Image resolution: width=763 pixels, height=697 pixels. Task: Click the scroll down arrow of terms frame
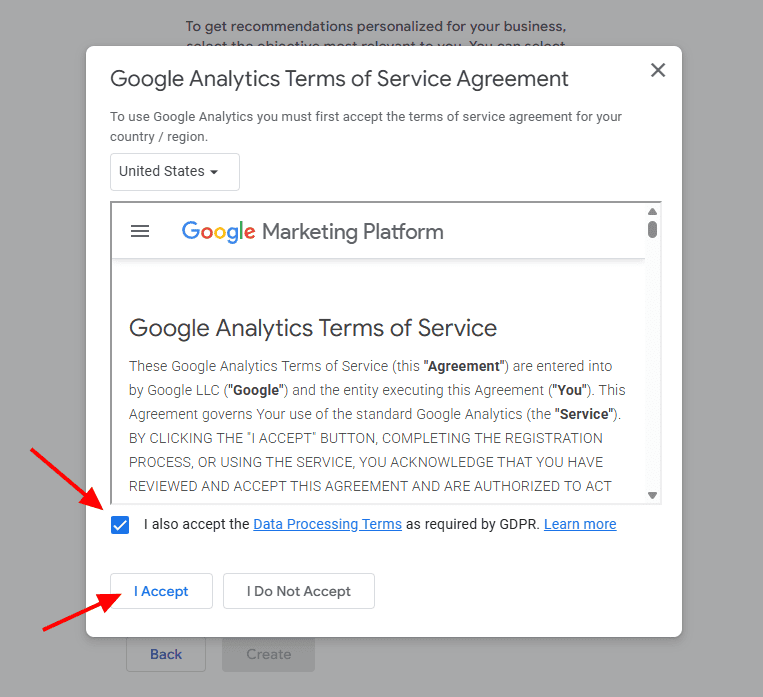[x=652, y=495]
